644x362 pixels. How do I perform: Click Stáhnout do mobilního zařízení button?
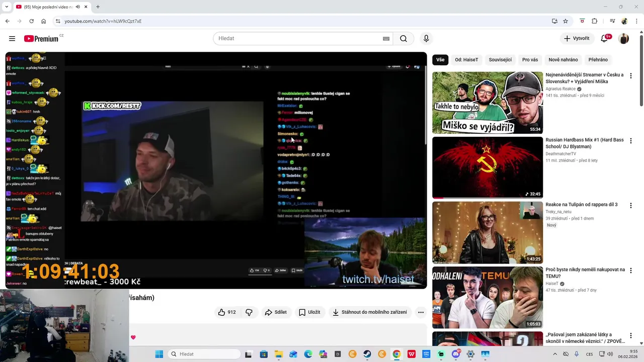370,312
